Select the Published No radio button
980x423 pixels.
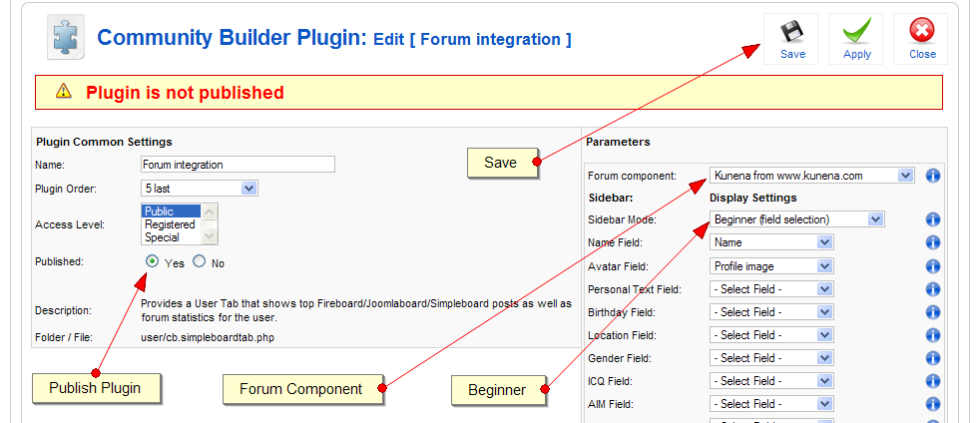tap(199, 261)
